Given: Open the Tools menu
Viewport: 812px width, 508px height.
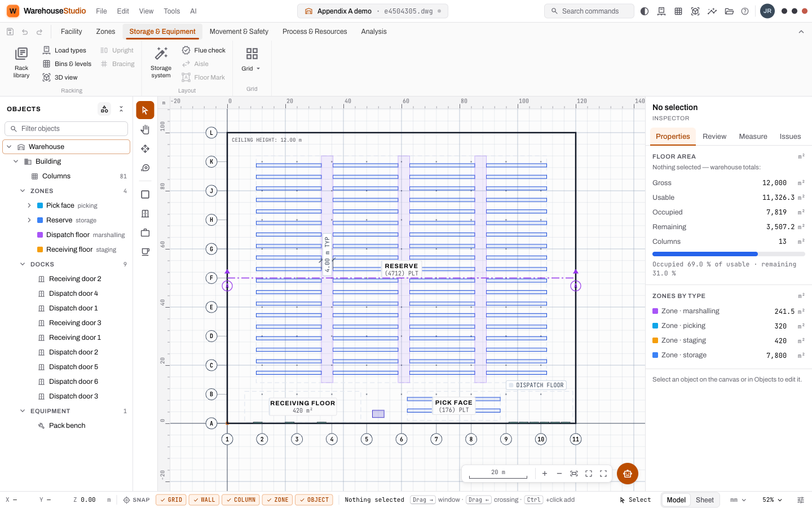Looking at the screenshot, I should click(172, 11).
